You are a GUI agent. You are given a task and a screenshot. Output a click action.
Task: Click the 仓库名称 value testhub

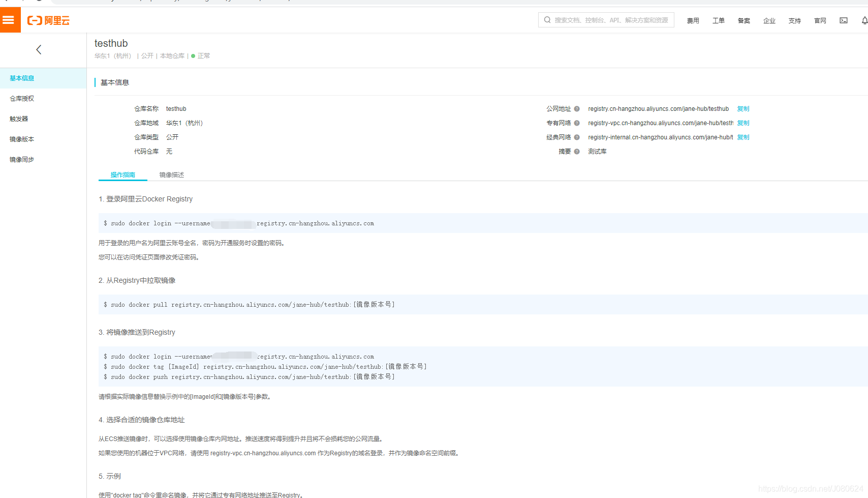176,109
